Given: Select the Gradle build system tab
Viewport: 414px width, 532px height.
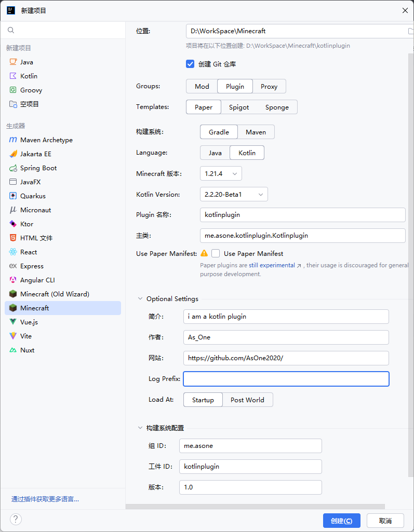Looking at the screenshot, I should [x=219, y=132].
